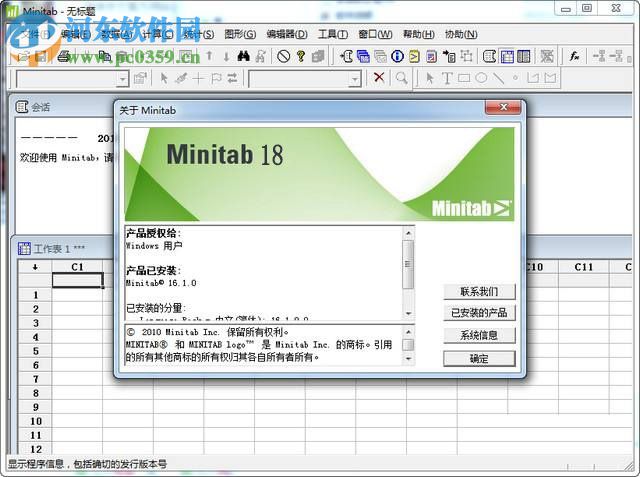Click the 联系我们 button
640x477 pixels.
[x=479, y=292]
